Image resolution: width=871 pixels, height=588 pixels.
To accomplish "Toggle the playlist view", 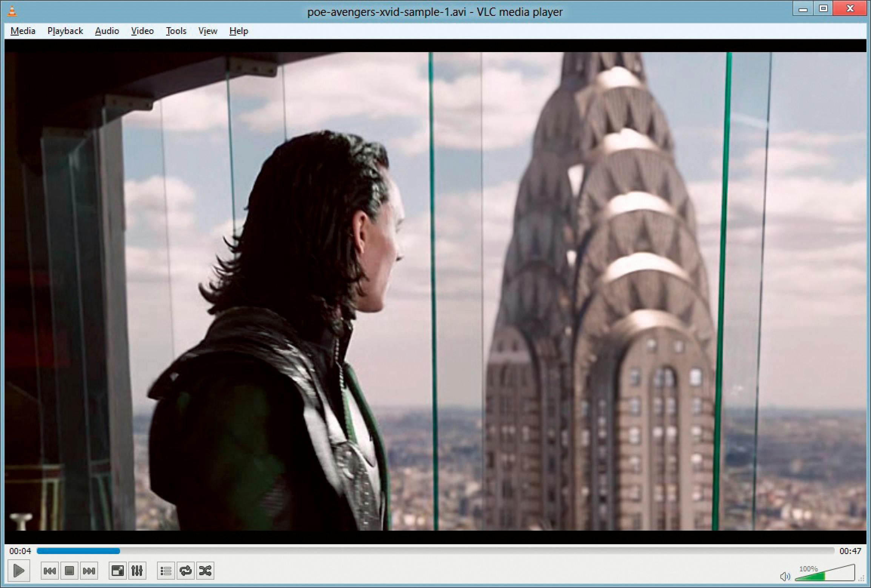I will click(x=166, y=571).
